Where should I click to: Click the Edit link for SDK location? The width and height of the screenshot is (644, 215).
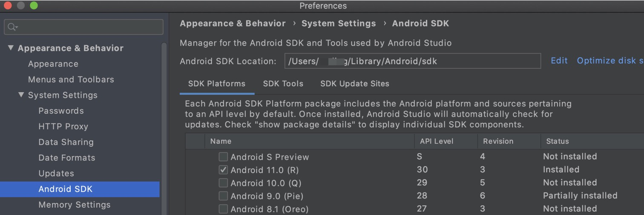pos(559,61)
